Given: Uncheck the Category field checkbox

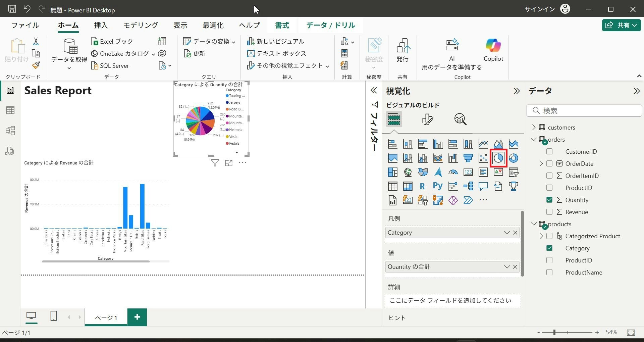Looking at the screenshot, I should (x=549, y=248).
